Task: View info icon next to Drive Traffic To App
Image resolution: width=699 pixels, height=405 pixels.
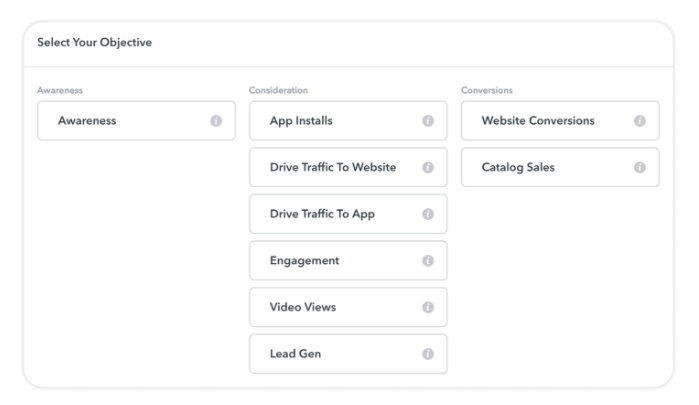Action: [428, 214]
